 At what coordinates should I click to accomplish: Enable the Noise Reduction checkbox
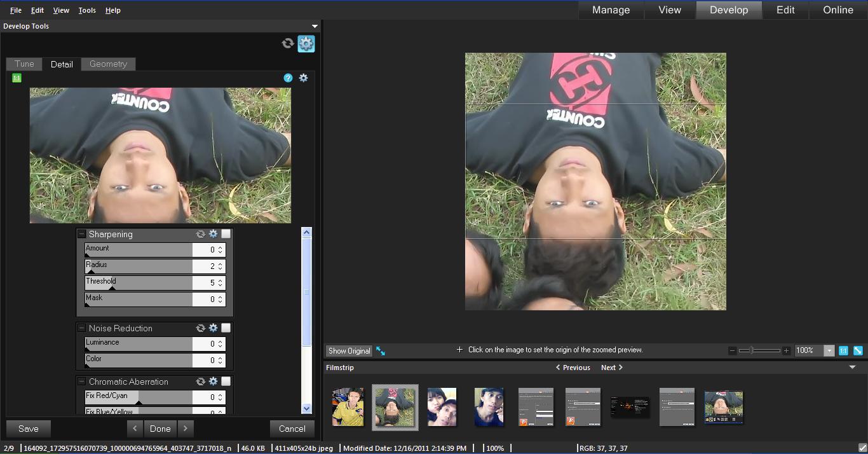point(226,328)
